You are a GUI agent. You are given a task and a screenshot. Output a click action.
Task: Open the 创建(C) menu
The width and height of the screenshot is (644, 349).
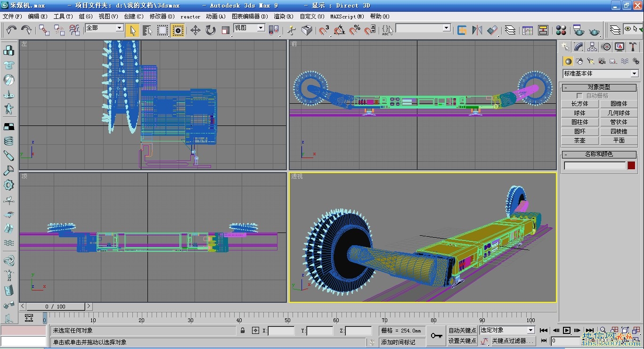pyautogui.click(x=133, y=16)
